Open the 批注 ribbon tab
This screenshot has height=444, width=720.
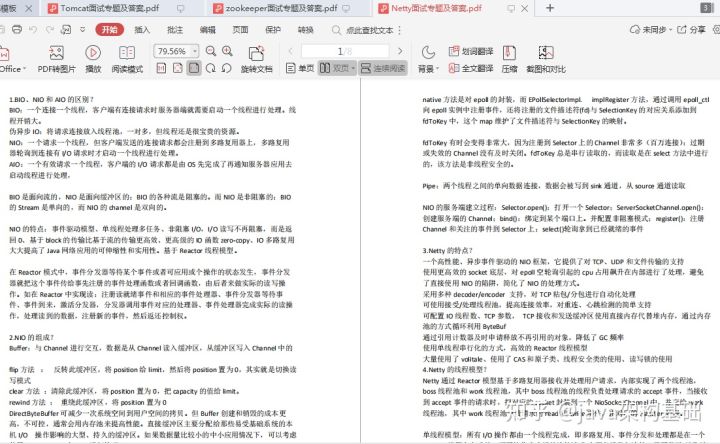click(x=175, y=30)
